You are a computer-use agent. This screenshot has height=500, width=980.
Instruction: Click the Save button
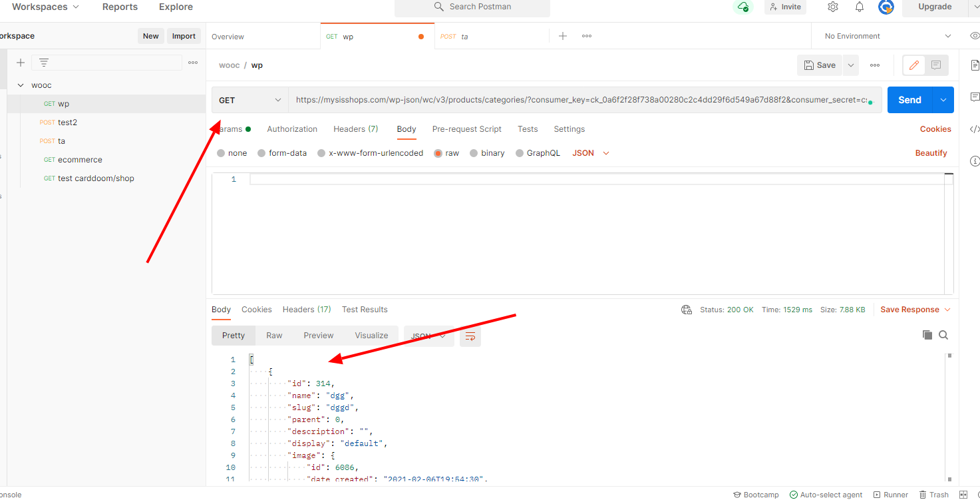[820, 65]
